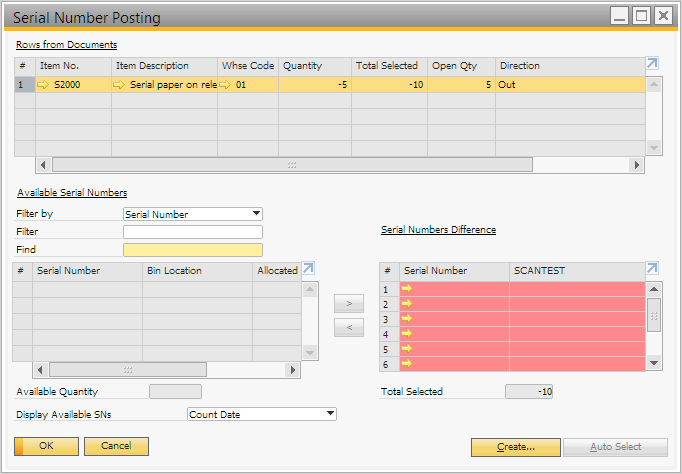682x474 pixels.
Task: Expand the Serial Numbers Difference table view
Action: coord(652,268)
